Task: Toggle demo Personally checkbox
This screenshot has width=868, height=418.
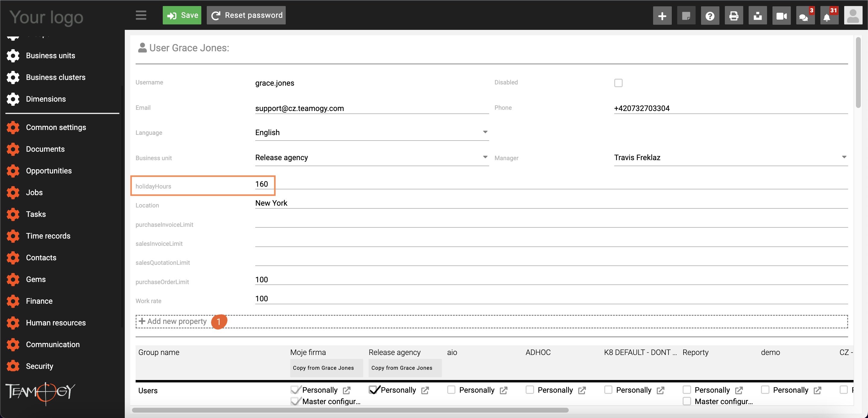Action: 765,390
